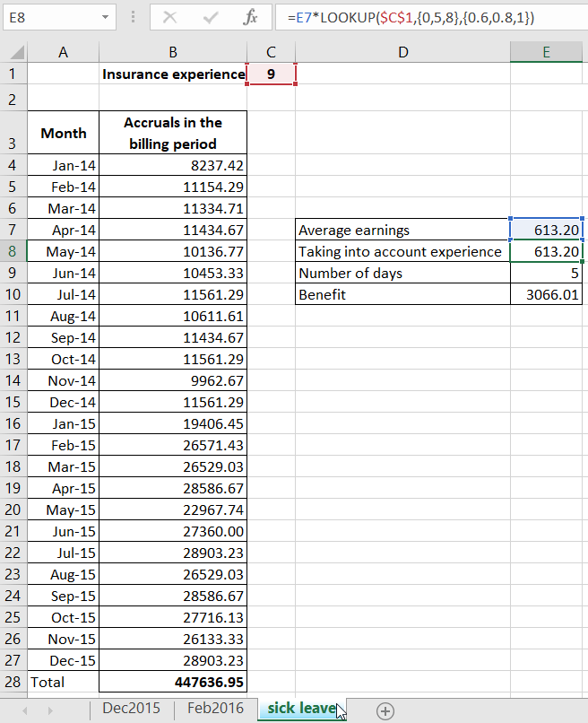
Task: Click the horizontal scrollbar
Action: 493,710
